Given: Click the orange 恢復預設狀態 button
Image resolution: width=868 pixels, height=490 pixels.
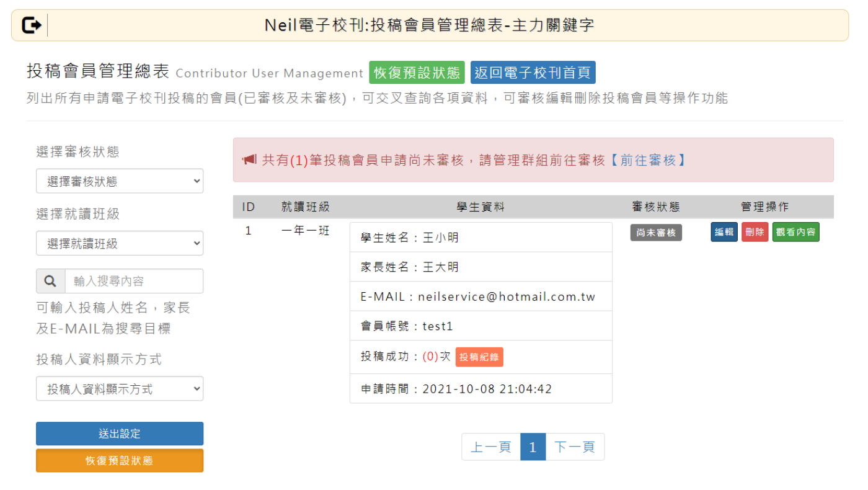Looking at the screenshot, I should click(x=120, y=461).
